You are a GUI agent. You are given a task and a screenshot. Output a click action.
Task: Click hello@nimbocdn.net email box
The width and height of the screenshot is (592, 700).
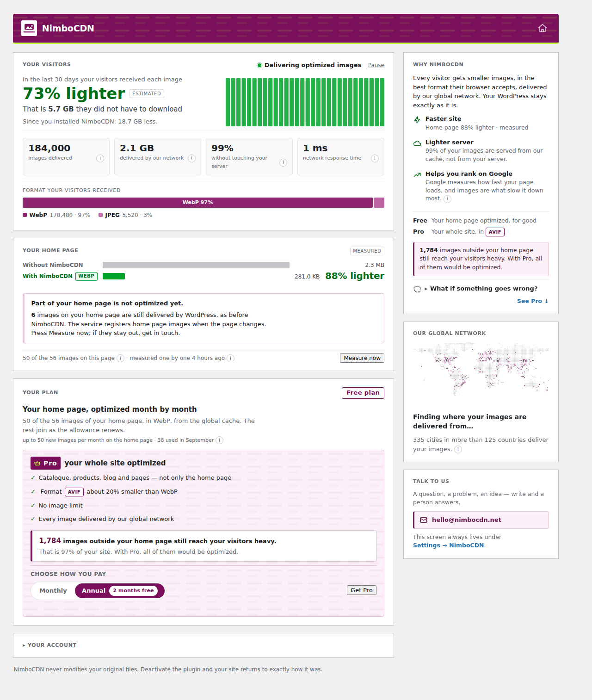(x=481, y=520)
